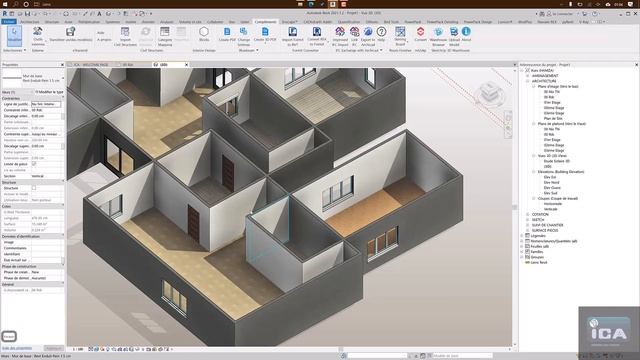Click the Appliquer button in Properties

tap(53, 348)
